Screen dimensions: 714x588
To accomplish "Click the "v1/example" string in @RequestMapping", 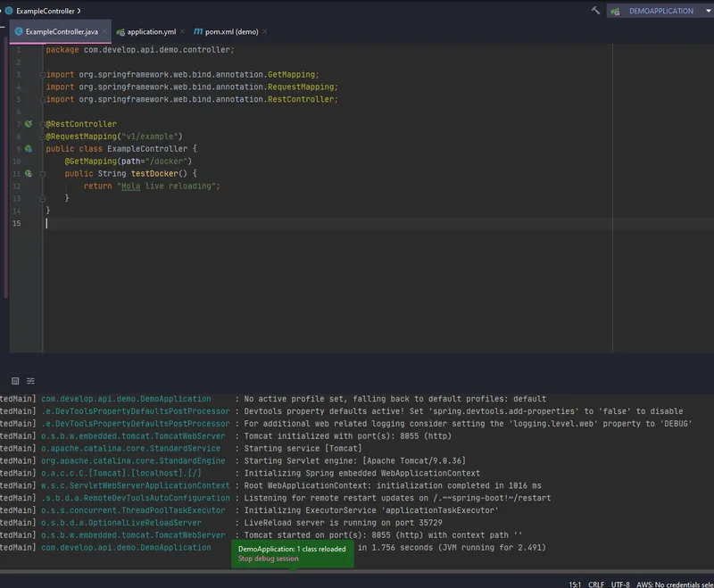I will (148, 137).
